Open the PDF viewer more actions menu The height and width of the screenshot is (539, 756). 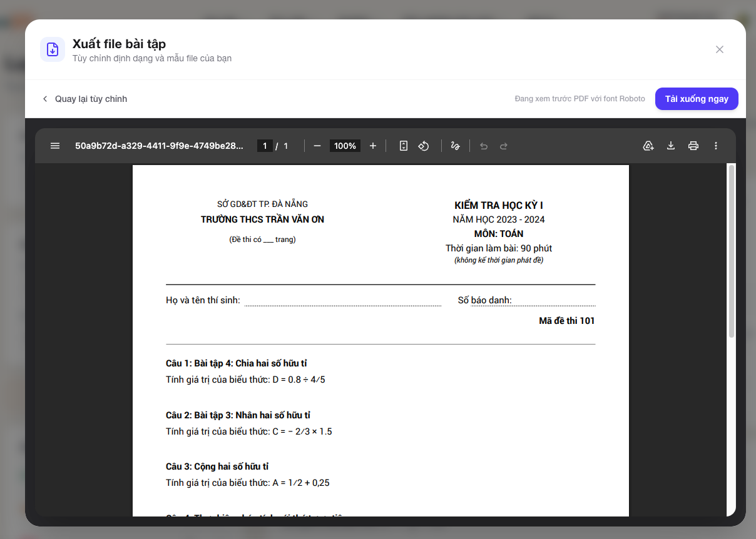[716, 146]
